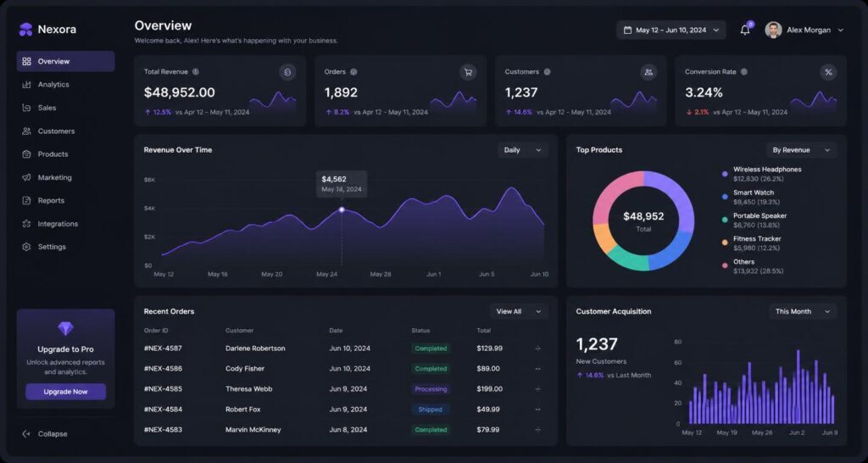Screen dimensions: 868x463
Task: Click order ID #NEX-4586
Action: click(163, 369)
